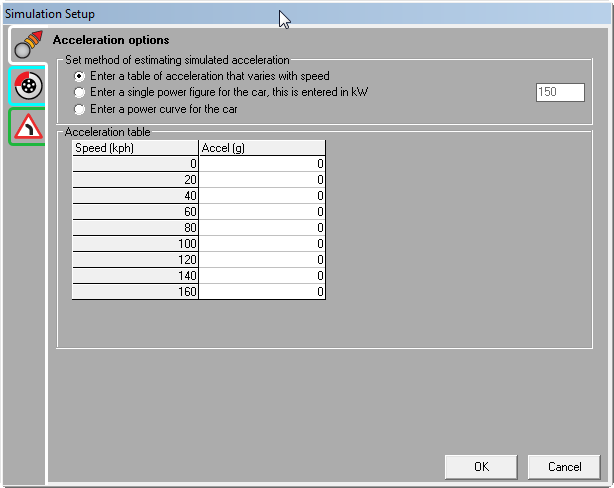Select acceleration table that varies with speed
This screenshot has width=614, height=488.
pos(80,76)
